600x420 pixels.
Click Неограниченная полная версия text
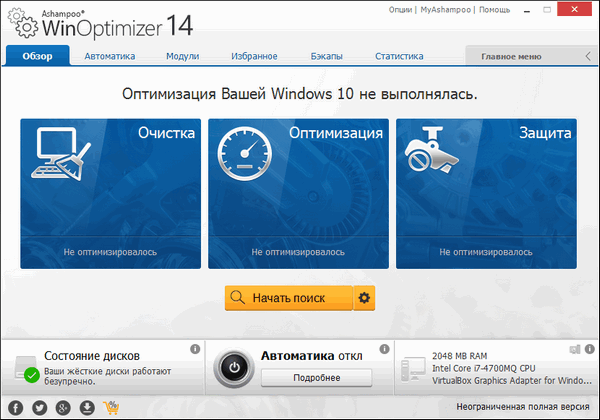523,406
